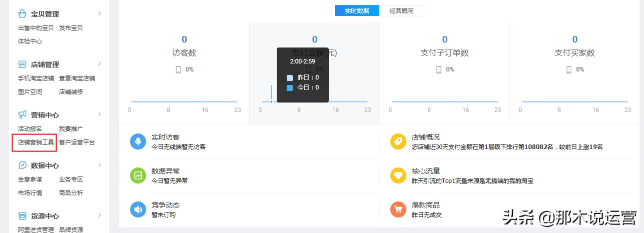Open 市场行情 link
The width and height of the screenshot is (644, 233).
click(30, 193)
